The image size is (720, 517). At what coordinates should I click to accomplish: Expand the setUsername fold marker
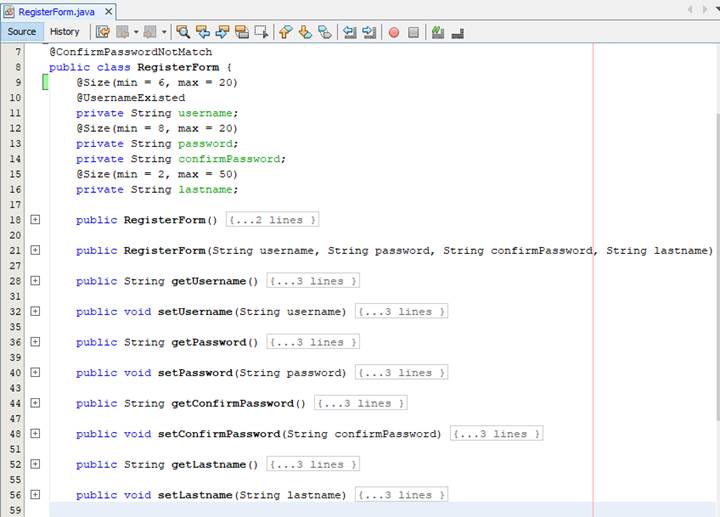click(x=35, y=311)
